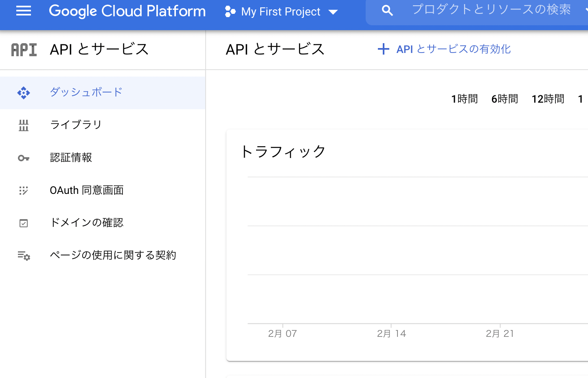Click the API とサービス logo icon
Screen dimensions: 588x378
click(24, 49)
